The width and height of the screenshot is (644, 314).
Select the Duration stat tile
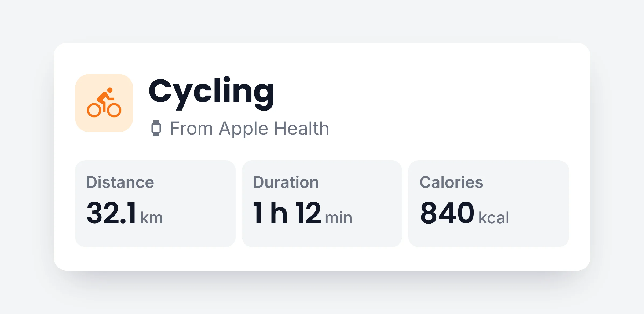(322, 204)
